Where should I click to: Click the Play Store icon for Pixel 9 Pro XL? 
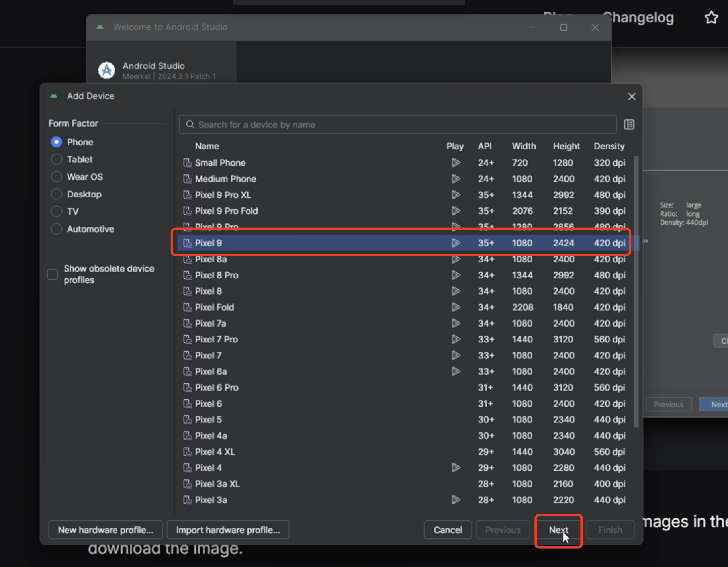456,195
